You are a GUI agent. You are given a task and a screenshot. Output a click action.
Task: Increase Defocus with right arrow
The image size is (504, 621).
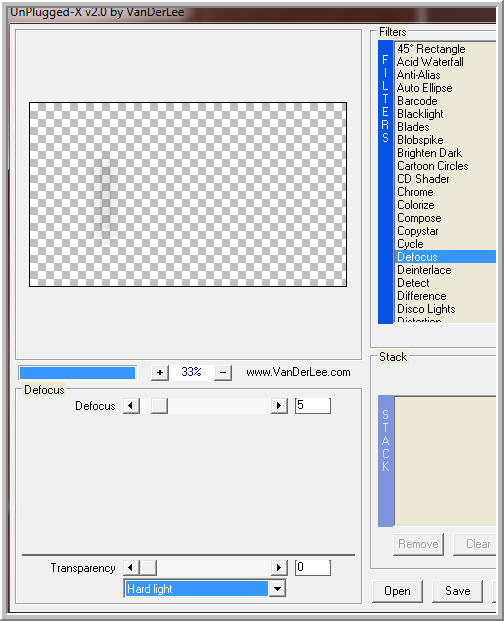pos(279,406)
